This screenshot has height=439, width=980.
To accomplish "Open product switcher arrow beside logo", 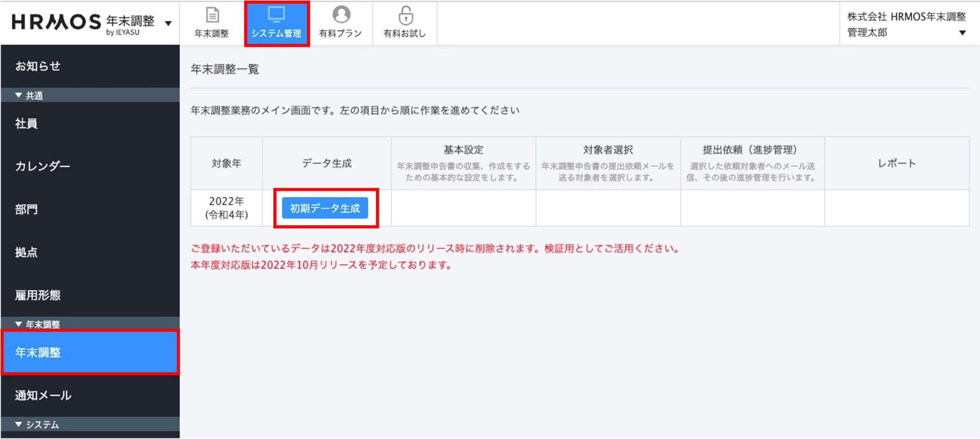I will (x=168, y=23).
